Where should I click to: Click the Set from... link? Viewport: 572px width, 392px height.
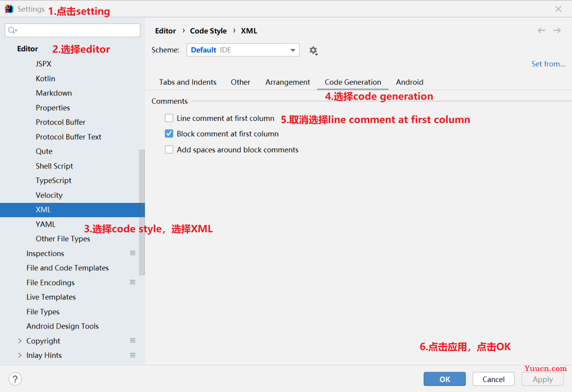tap(548, 64)
